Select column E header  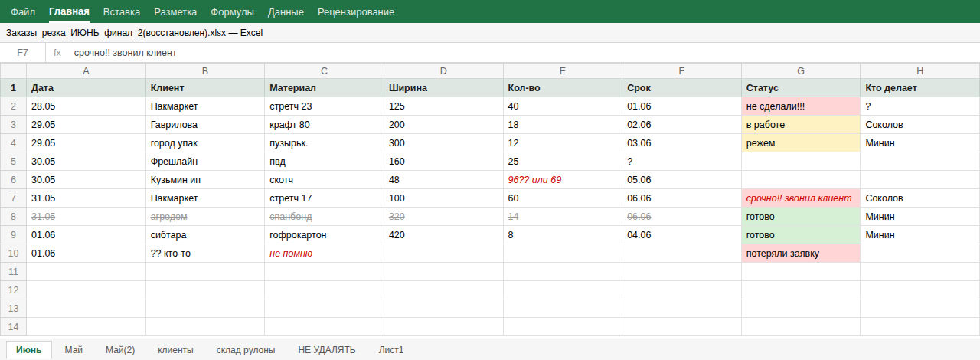[x=562, y=71]
